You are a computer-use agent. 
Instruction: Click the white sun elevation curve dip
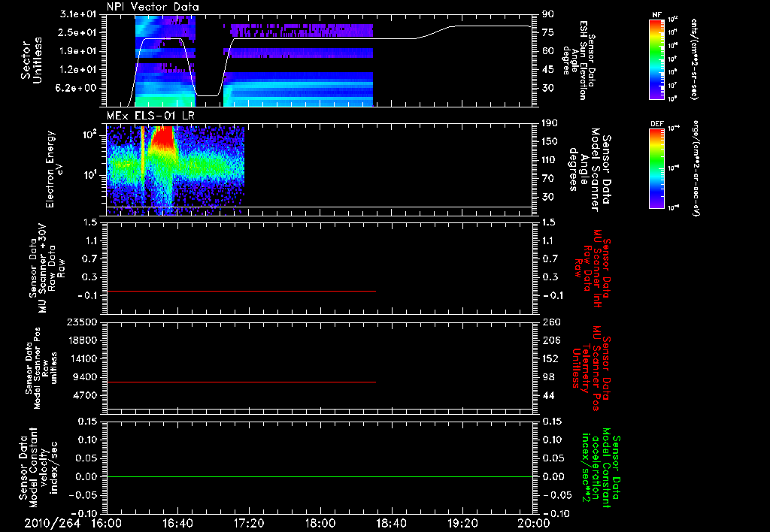point(208,95)
